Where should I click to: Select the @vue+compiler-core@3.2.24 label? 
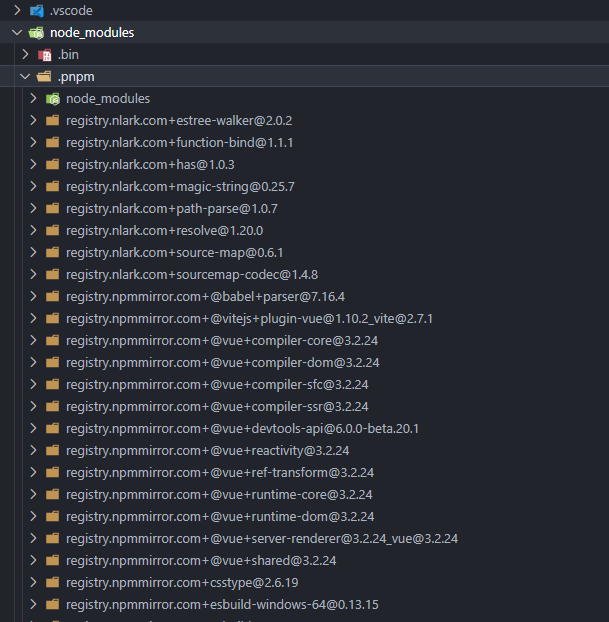coord(222,341)
